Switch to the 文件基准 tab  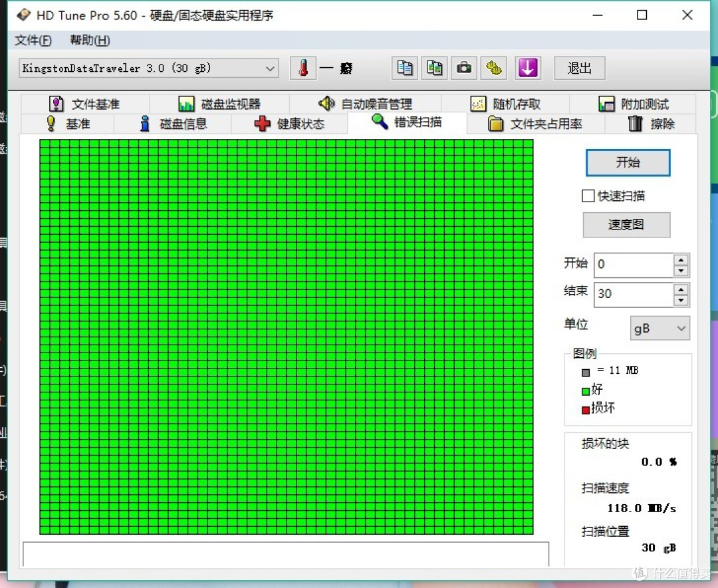[84, 104]
